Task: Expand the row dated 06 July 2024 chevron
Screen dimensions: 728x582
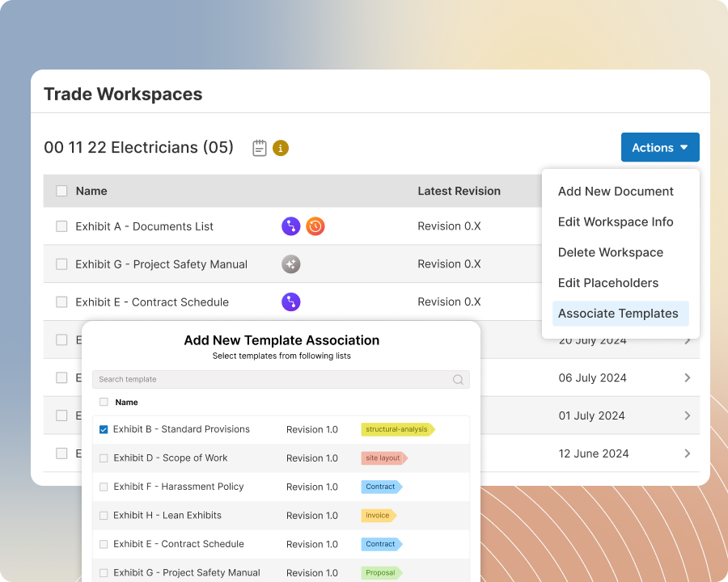Action: [x=688, y=377]
